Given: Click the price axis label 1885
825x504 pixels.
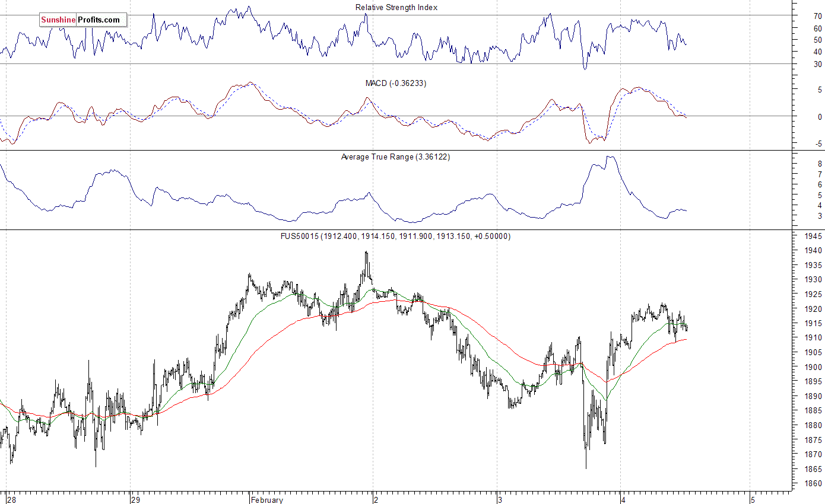Looking at the screenshot, I should point(813,411).
